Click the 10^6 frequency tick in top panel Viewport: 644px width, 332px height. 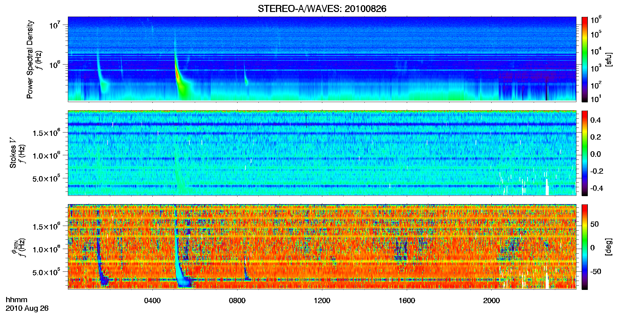(54, 65)
